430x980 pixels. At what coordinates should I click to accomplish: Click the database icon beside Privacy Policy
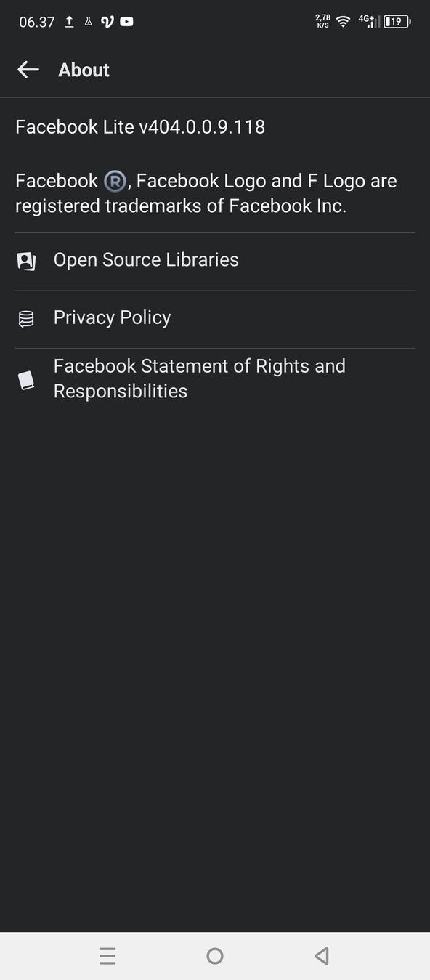tap(25, 317)
